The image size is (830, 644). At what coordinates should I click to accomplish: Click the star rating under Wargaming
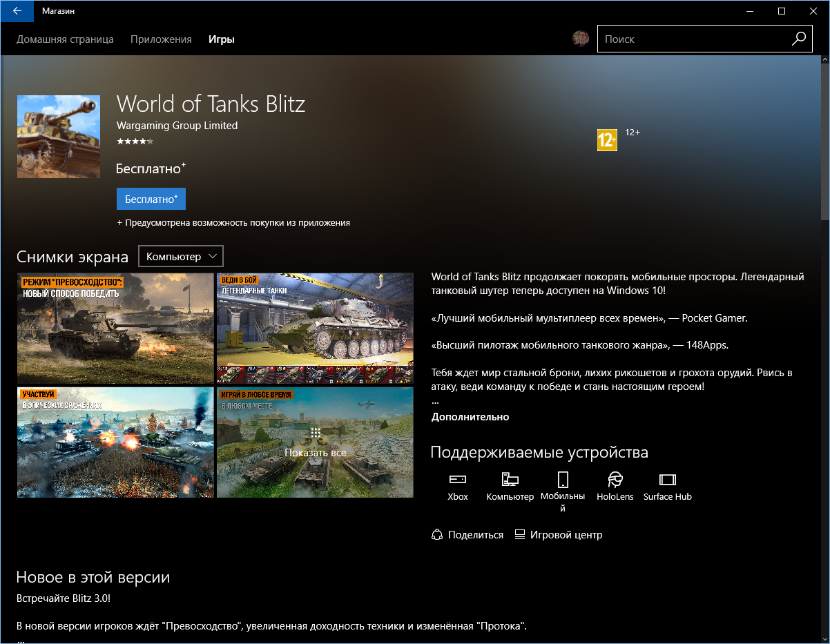click(135, 141)
